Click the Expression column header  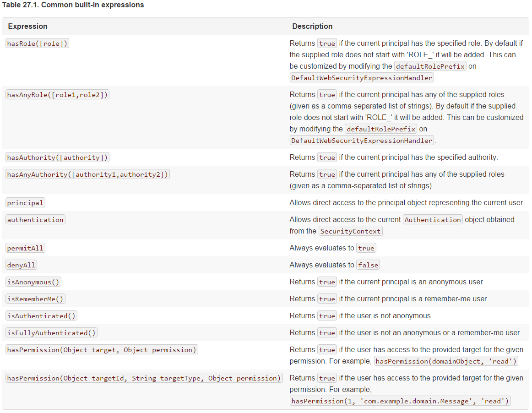tap(27, 27)
